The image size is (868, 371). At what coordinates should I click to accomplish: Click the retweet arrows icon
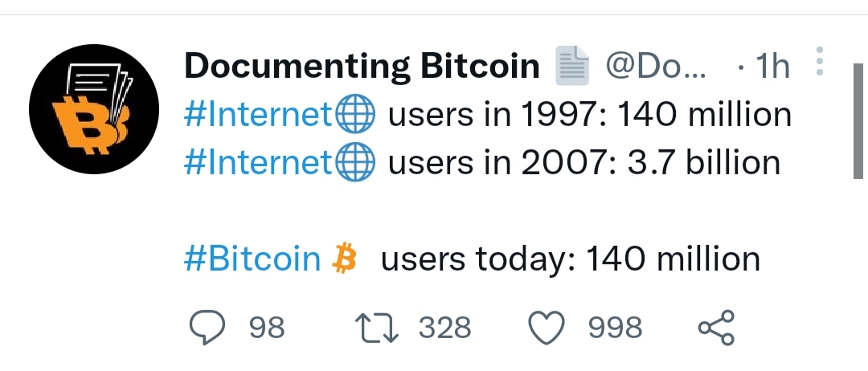pos(376,328)
